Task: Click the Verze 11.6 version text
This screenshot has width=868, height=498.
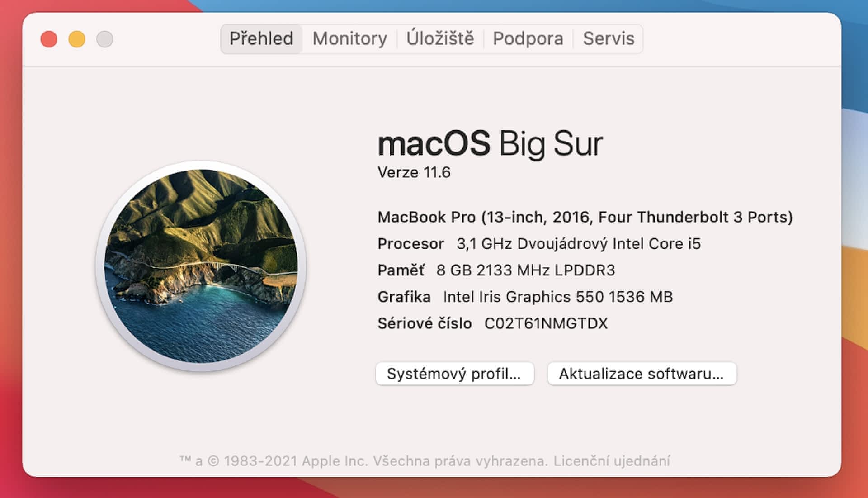Action: pos(414,172)
